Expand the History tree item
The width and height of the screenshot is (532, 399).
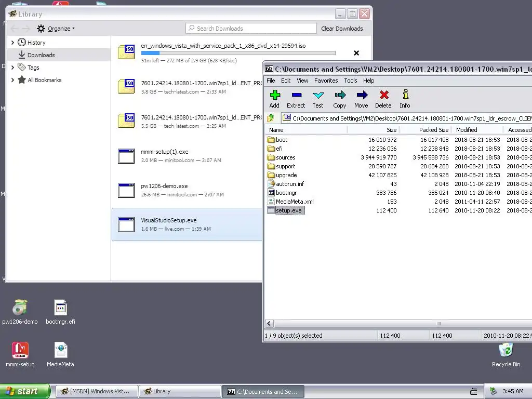(12, 43)
